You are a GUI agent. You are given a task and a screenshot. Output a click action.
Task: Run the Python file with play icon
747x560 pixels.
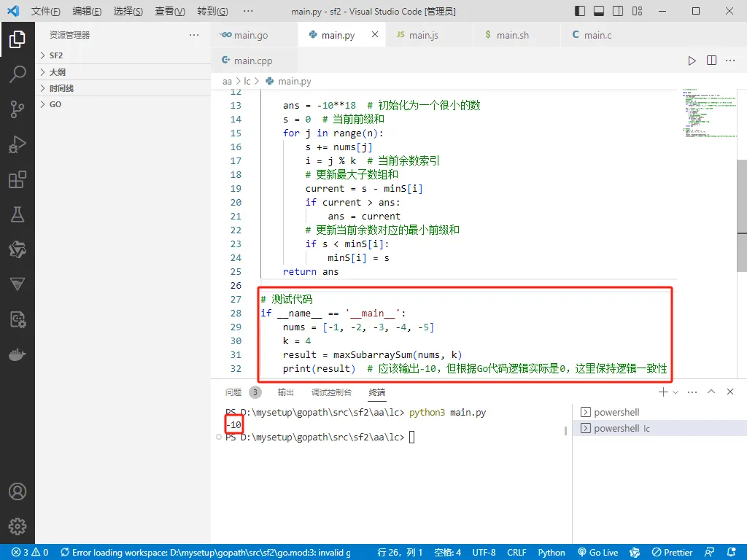click(692, 61)
